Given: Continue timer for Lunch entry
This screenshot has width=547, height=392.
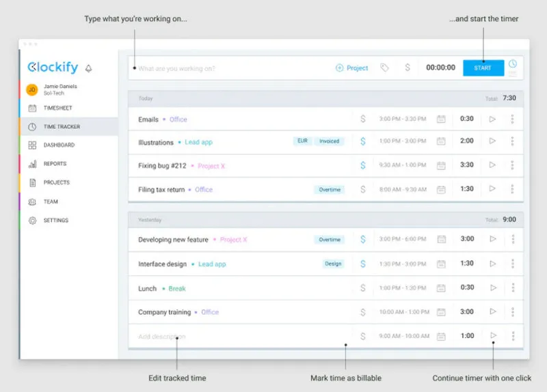Looking at the screenshot, I should pyautogui.click(x=493, y=288).
